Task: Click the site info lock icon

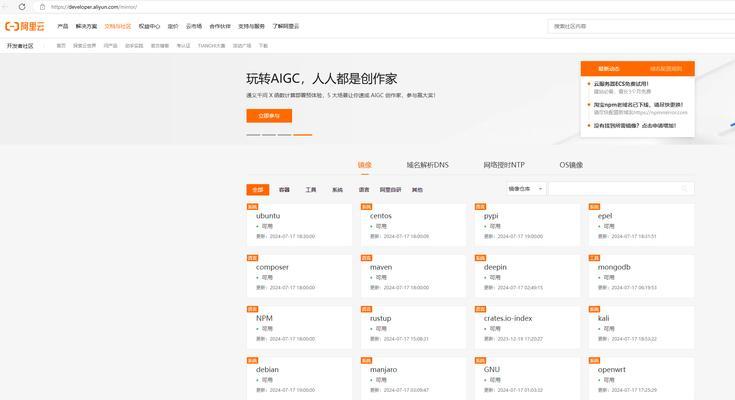Action: (x=42, y=7)
